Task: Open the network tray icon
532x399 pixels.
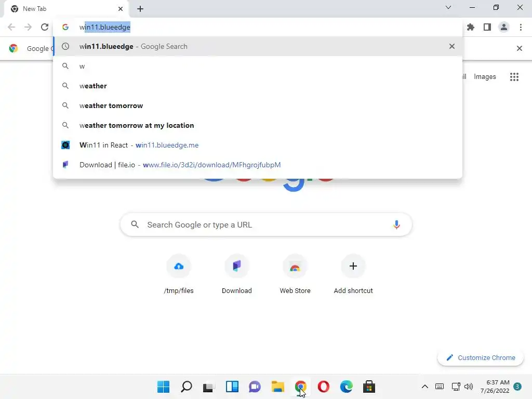Action: tap(456, 387)
